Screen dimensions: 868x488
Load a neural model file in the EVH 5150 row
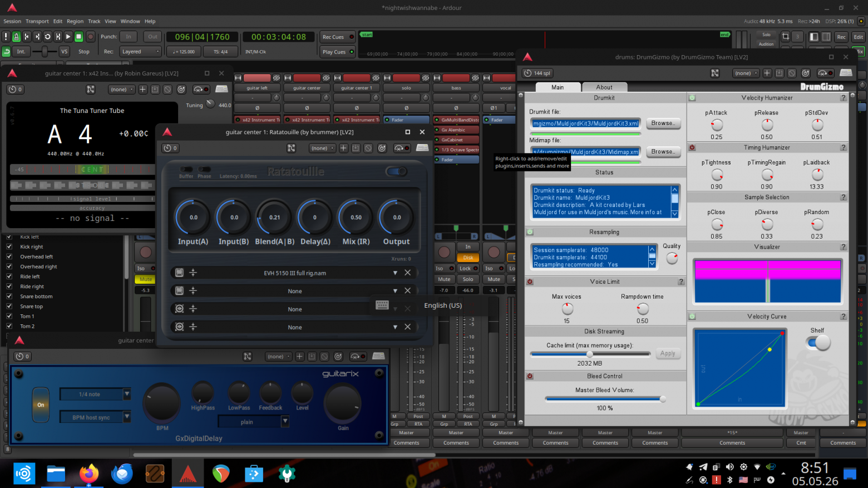179,273
